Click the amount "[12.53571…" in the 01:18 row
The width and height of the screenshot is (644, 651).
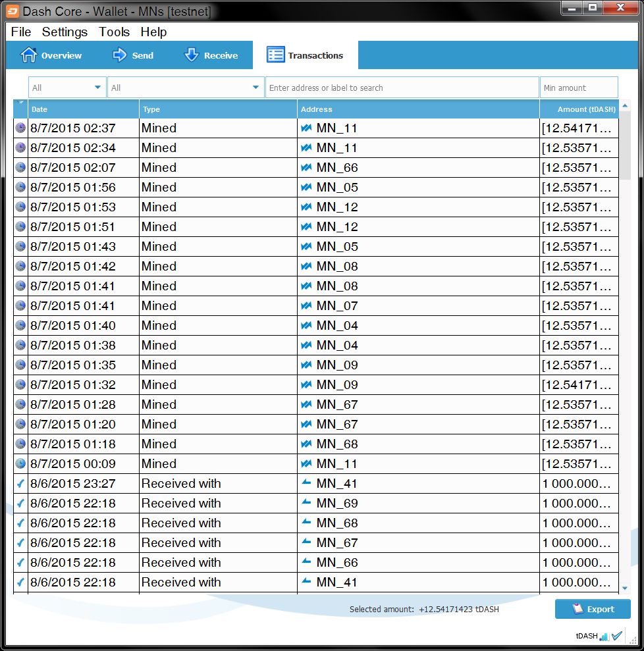click(577, 444)
